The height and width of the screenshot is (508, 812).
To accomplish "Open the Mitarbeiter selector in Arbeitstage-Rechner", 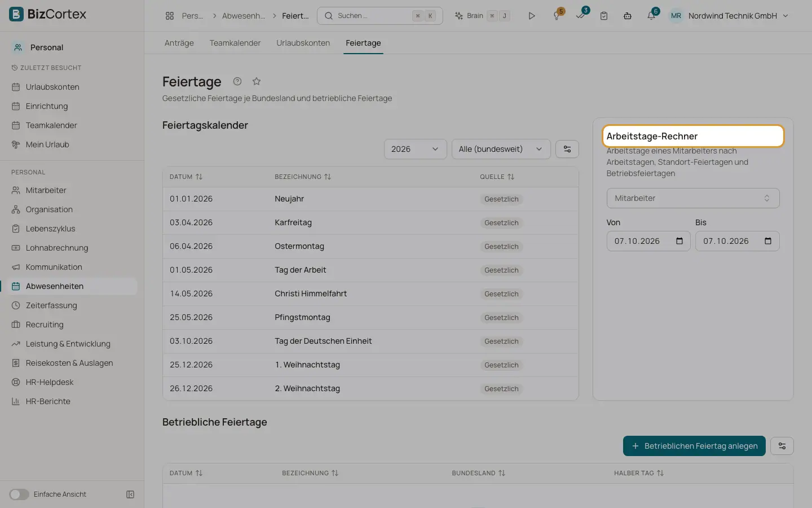I will click(x=693, y=198).
